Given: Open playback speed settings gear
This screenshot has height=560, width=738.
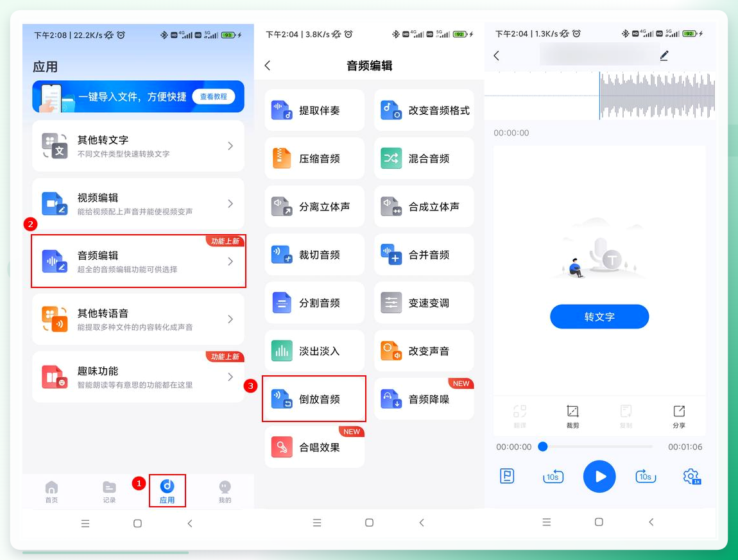Looking at the screenshot, I should coord(692,476).
